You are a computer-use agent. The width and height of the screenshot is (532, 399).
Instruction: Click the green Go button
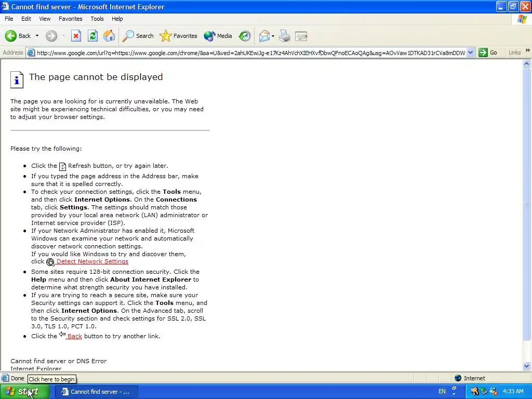[x=488, y=52]
